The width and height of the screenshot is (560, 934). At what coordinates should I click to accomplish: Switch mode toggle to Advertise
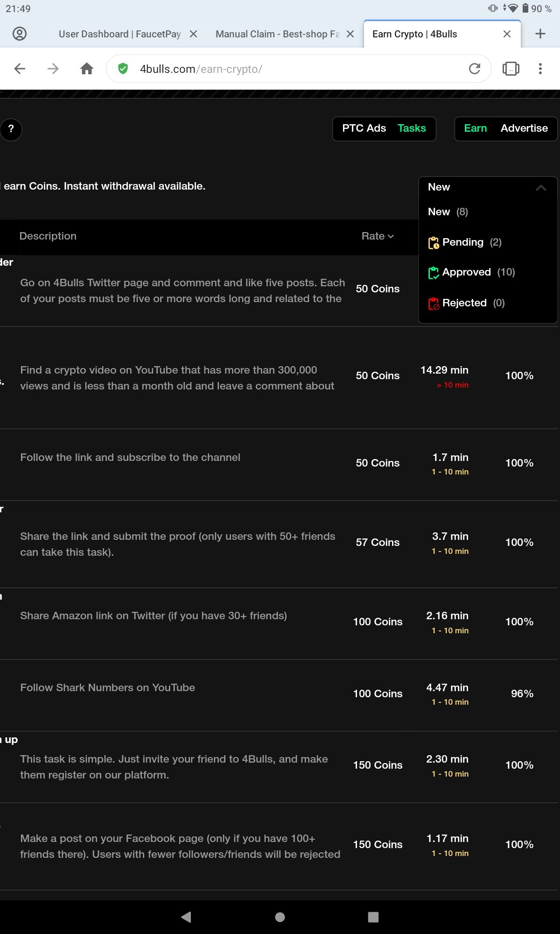coord(524,128)
